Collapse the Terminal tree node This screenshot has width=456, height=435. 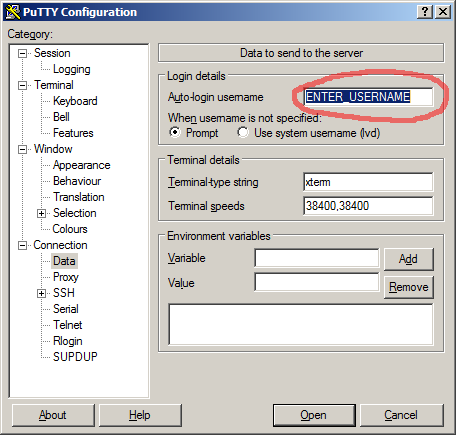(22, 85)
